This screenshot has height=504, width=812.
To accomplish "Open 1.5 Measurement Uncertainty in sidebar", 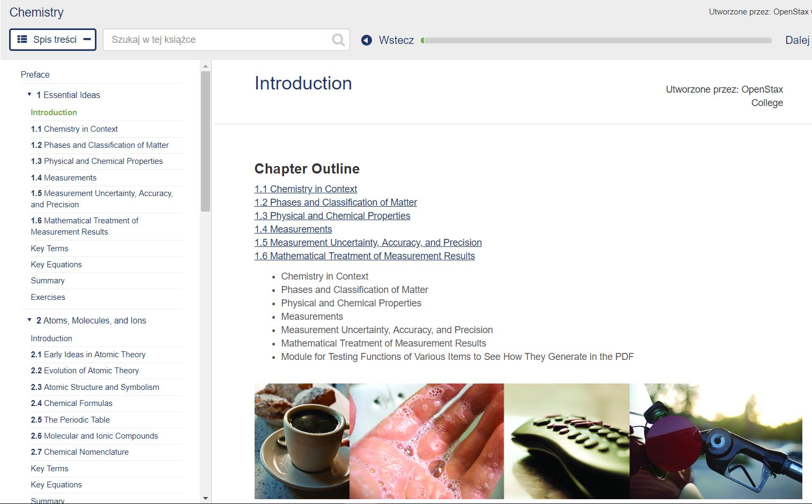I will (102, 199).
